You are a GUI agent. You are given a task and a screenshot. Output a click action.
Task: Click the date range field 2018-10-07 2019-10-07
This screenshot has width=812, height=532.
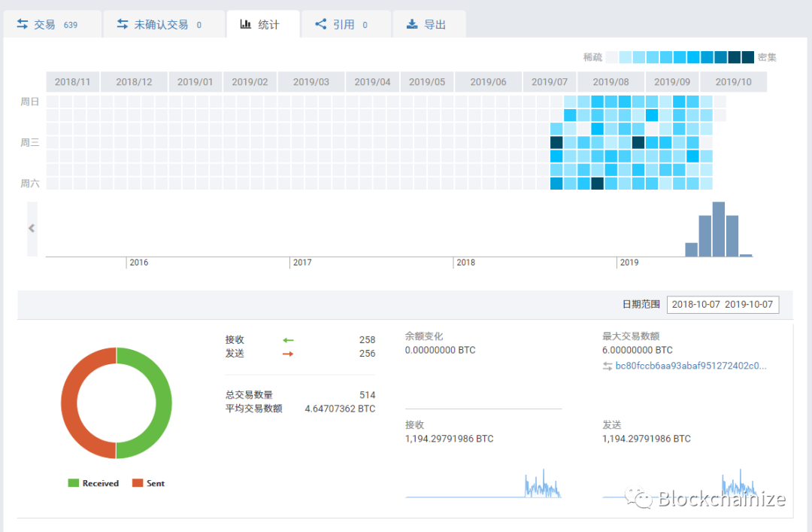(723, 304)
